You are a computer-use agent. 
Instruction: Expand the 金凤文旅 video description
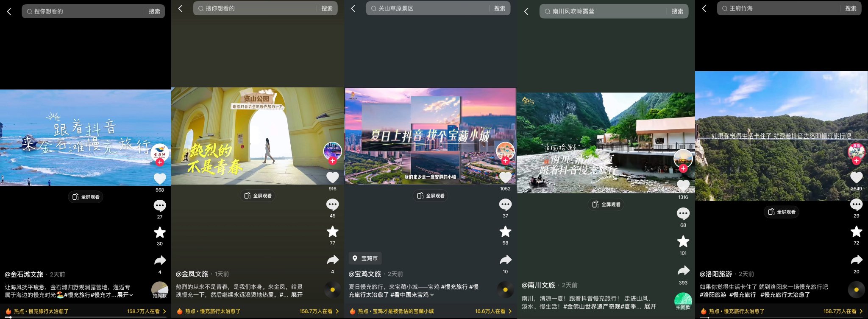tap(297, 294)
